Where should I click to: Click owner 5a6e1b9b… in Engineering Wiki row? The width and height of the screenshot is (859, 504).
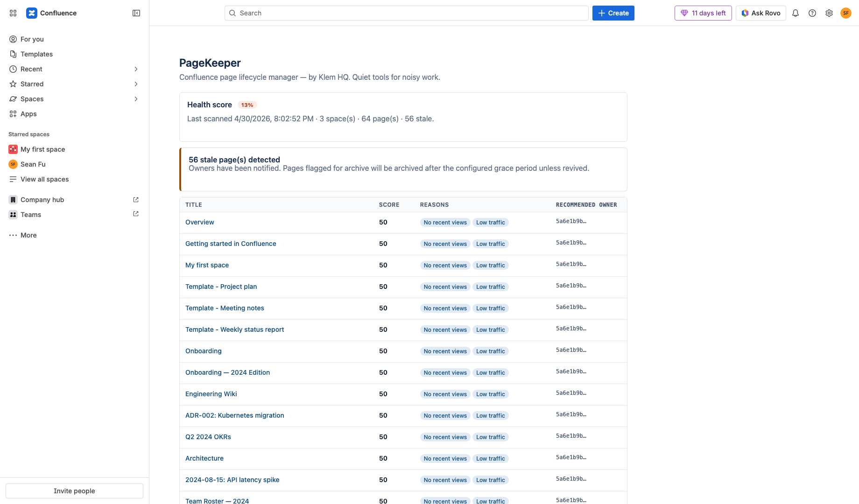click(571, 393)
